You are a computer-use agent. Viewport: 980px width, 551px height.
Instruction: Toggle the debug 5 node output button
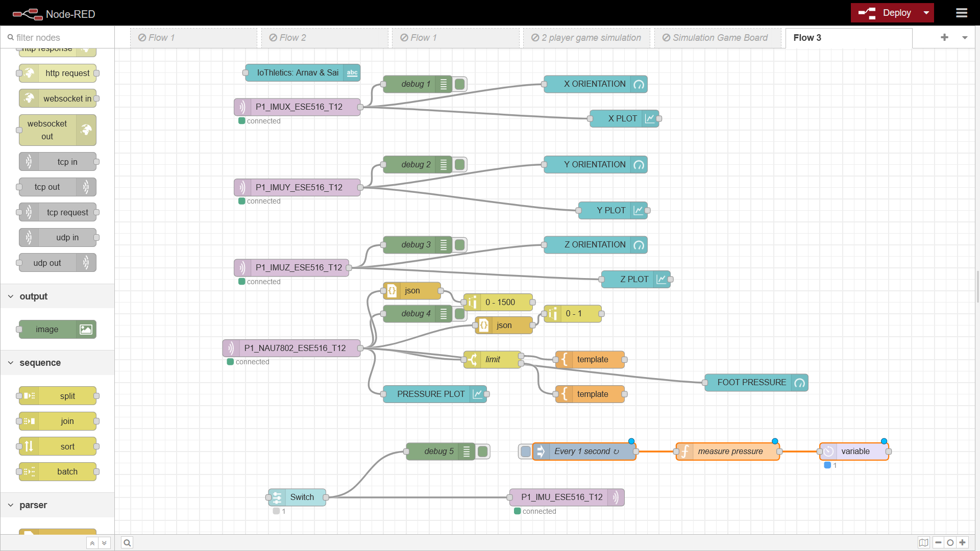point(483,452)
